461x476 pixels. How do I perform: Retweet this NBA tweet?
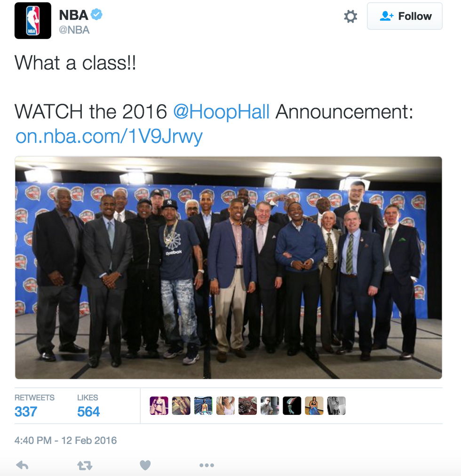(x=85, y=465)
